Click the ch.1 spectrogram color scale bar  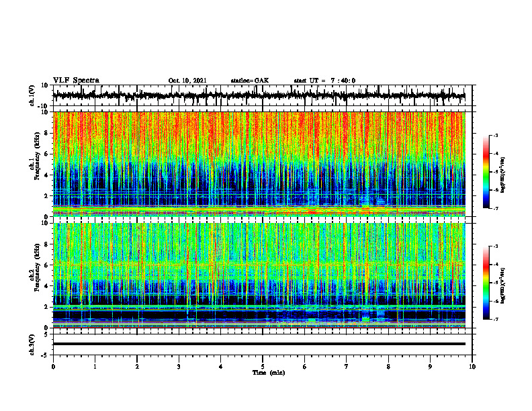tap(486, 172)
